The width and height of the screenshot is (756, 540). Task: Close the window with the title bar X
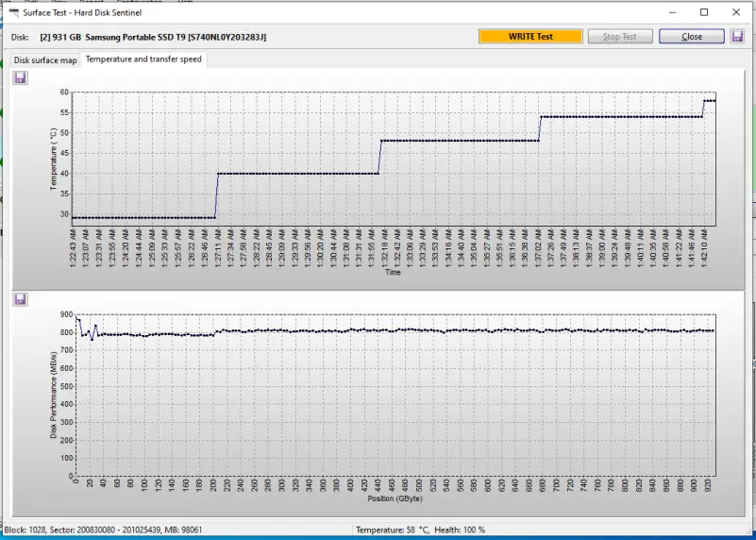(736, 12)
